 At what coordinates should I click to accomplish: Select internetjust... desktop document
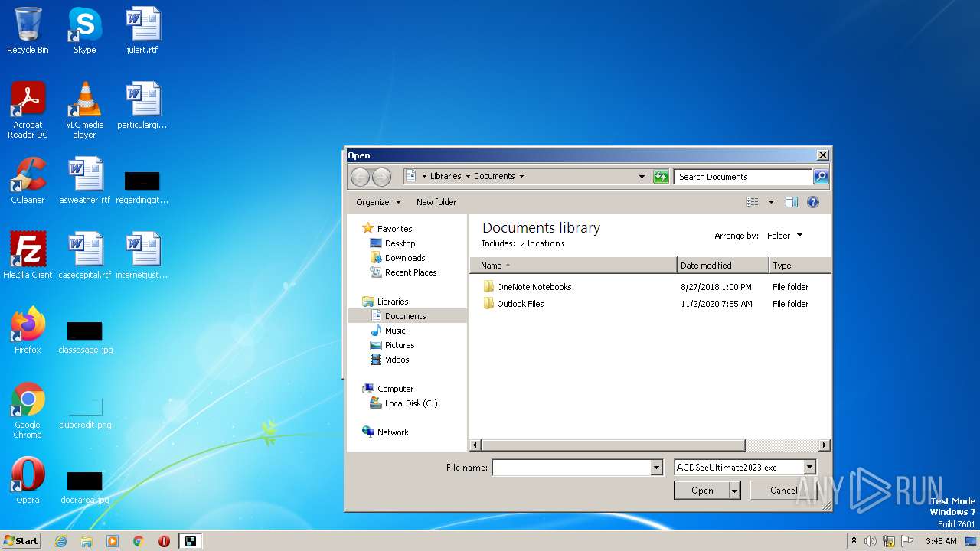pos(142,256)
